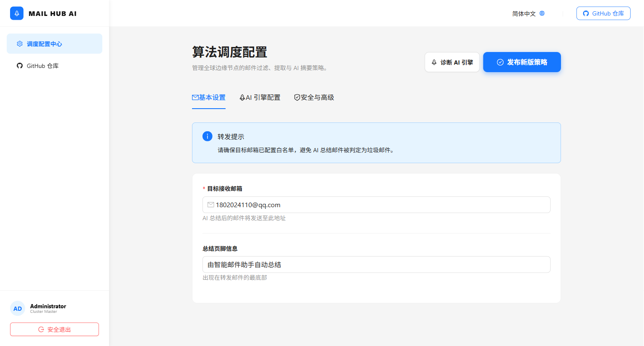Click the info icon in the 转发提示 alert
Screen dimensions: 644x346
coord(207,136)
